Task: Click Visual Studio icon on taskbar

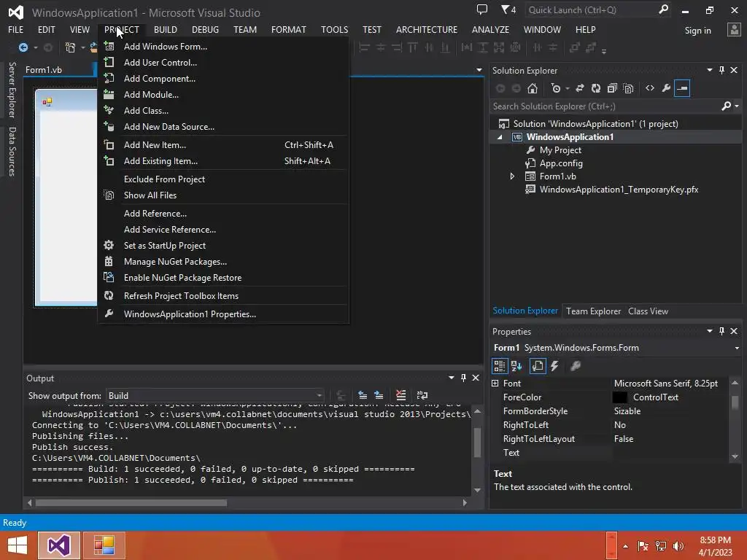Action: click(x=58, y=545)
